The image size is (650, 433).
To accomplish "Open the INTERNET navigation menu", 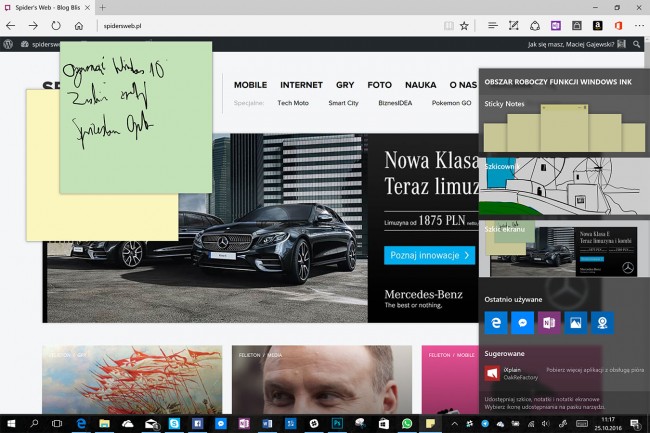I will click(301, 85).
